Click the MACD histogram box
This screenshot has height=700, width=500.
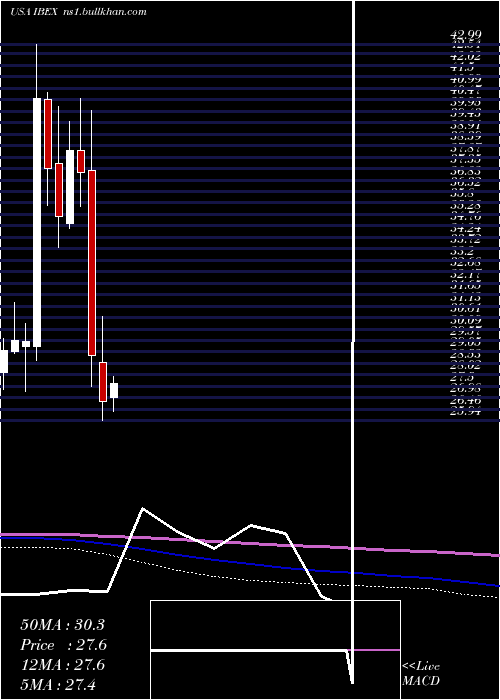coord(275,650)
